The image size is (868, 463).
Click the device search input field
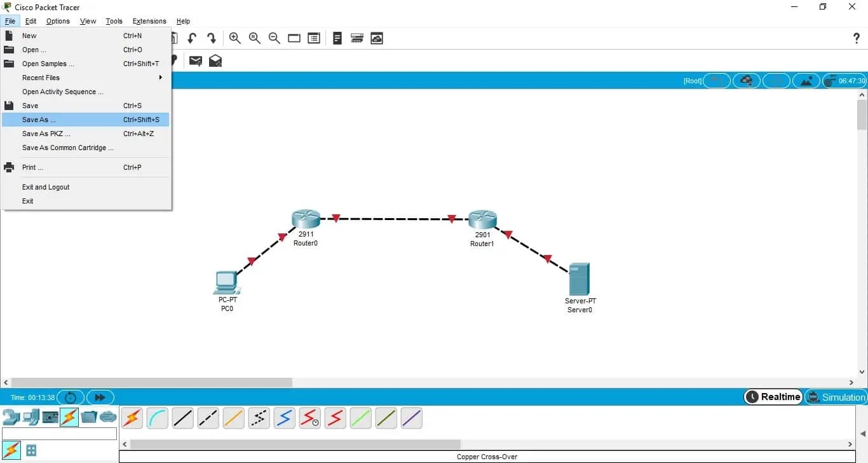60,434
